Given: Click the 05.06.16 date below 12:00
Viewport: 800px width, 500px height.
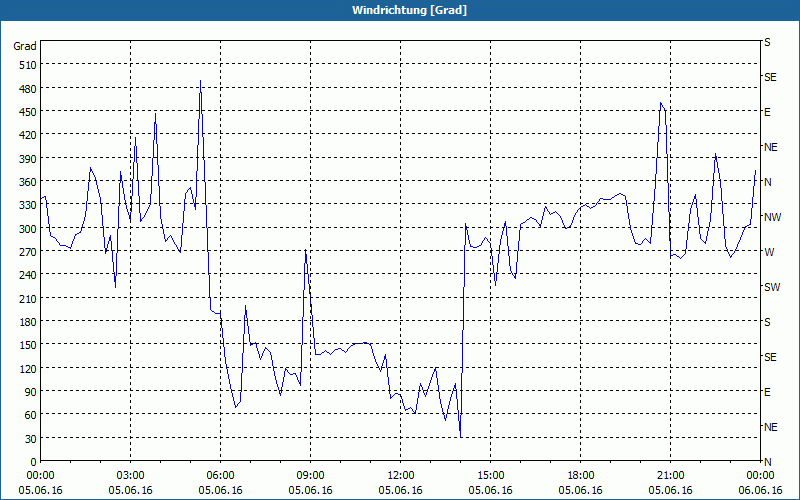Looking at the screenshot, I should point(401,490).
